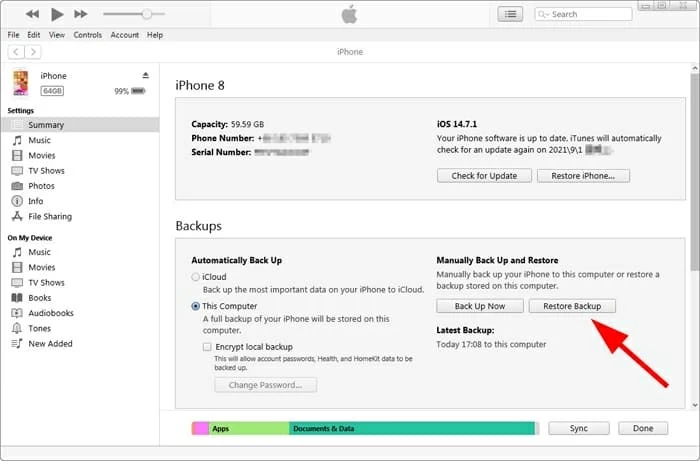Select the iCloud backup radio button

pyautogui.click(x=195, y=277)
